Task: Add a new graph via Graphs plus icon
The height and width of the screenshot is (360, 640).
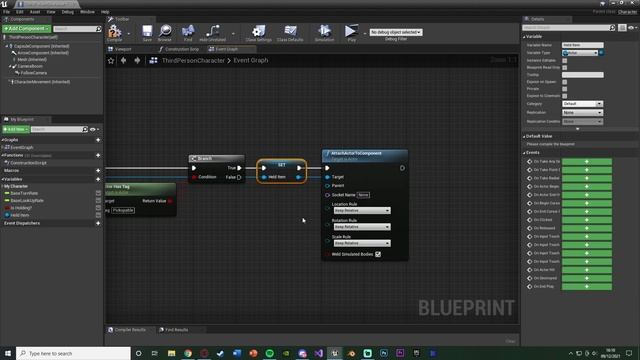Action: tap(98, 140)
